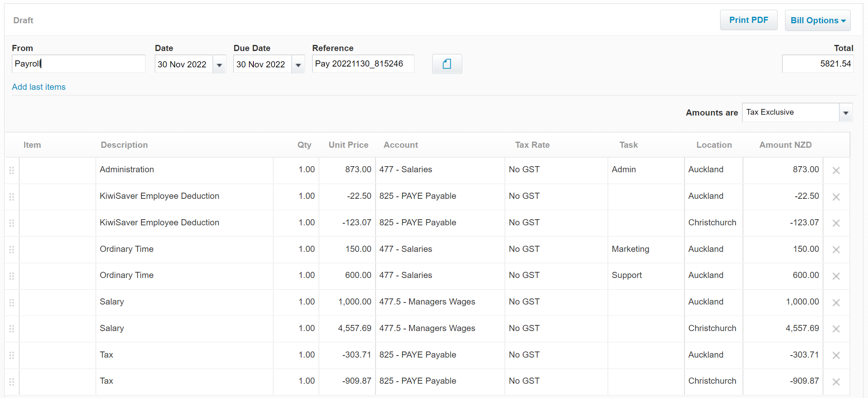Click the Ordinary Time description in Marketing row
Screen dimensions: 868x398
(x=184, y=249)
